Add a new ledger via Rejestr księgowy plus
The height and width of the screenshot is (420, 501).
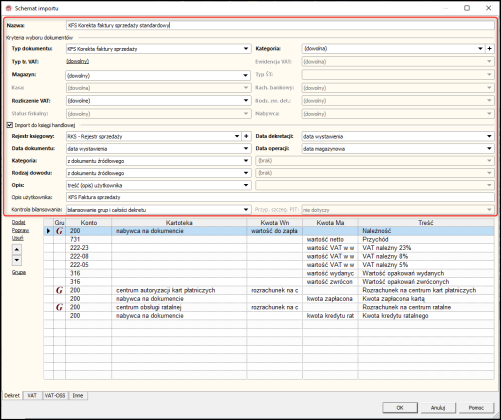pos(246,136)
